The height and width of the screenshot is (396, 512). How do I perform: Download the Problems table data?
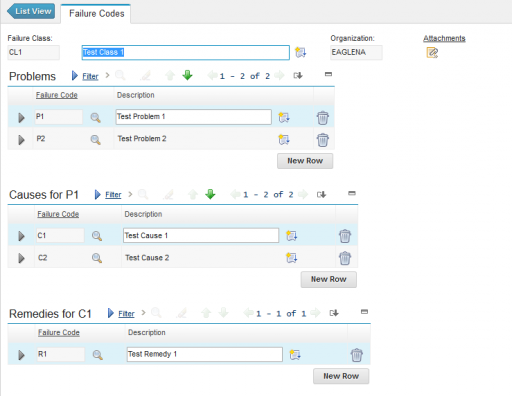click(x=298, y=76)
